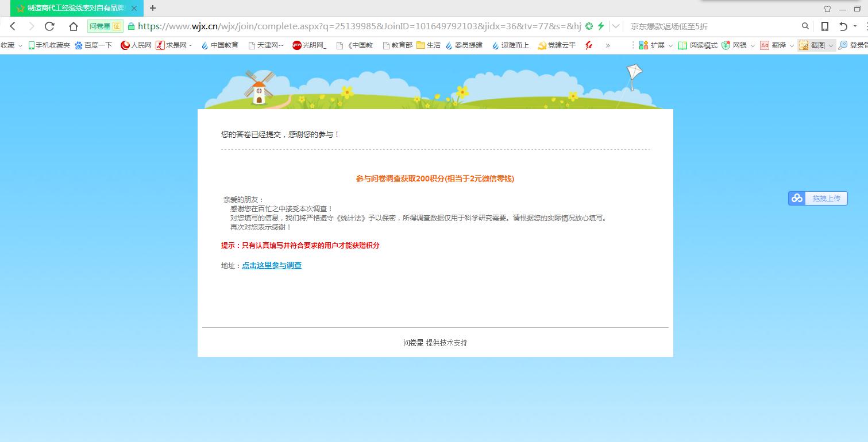Open a new browser tab
Viewport: 868px width, 442px height.
pyautogui.click(x=153, y=8)
